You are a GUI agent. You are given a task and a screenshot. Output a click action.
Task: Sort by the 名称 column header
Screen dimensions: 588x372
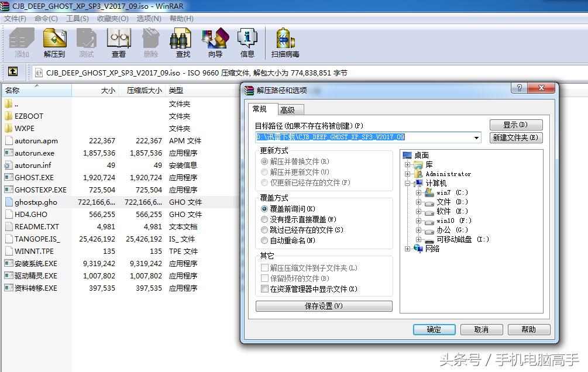[x=36, y=91]
